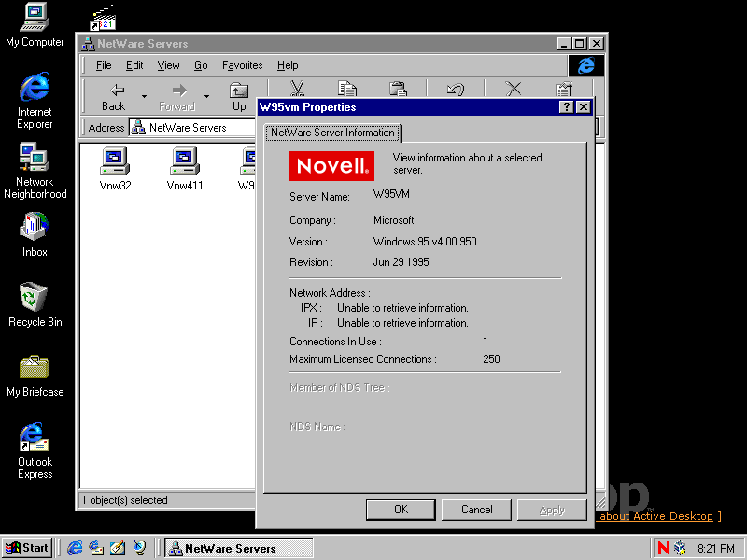Go Back in NetWare Servers window

113,97
